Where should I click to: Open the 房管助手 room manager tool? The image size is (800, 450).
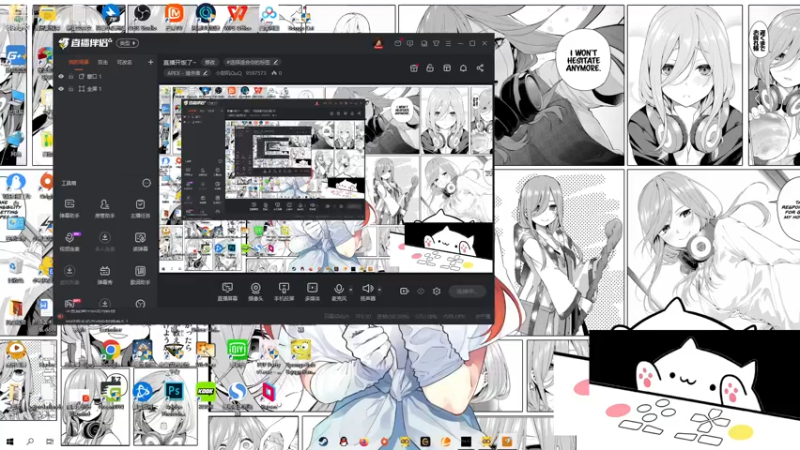(x=105, y=208)
